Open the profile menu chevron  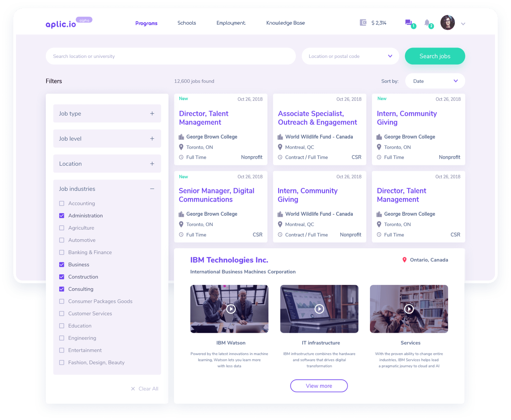click(x=463, y=24)
